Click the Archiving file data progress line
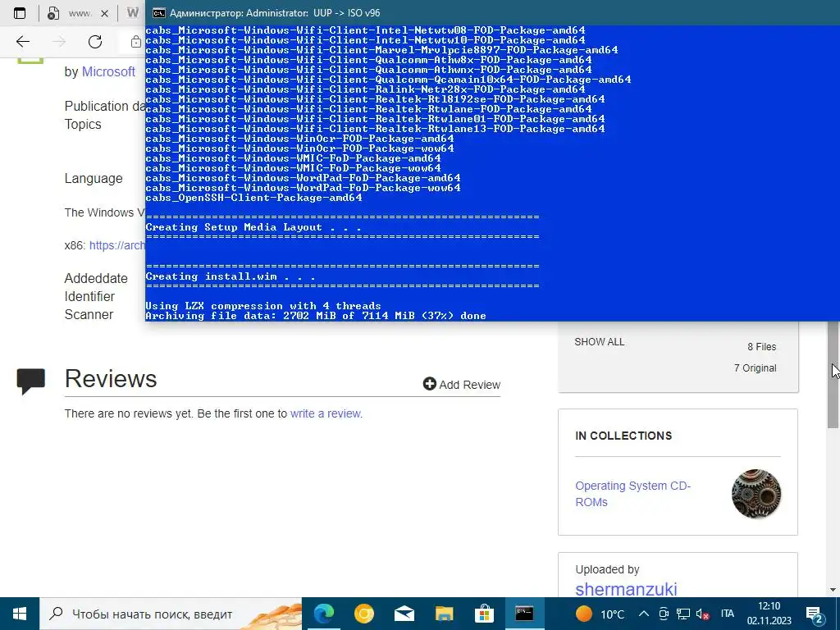 (316, 316)
